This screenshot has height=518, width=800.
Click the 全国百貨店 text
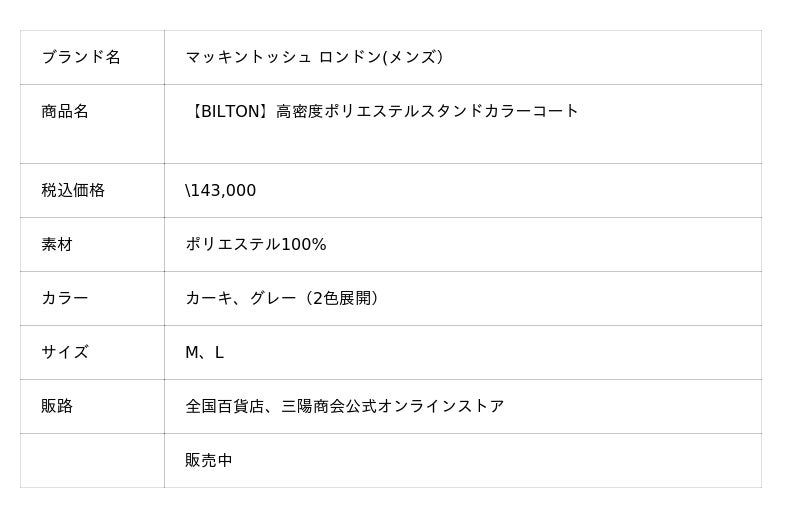pyautogui.click(x=224, y=406)
